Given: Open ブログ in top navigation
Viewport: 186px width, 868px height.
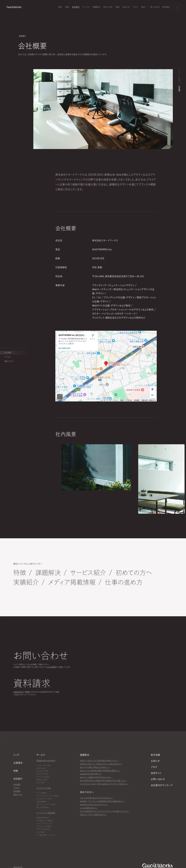Looking at the screenshot, I should pos(135,7).
